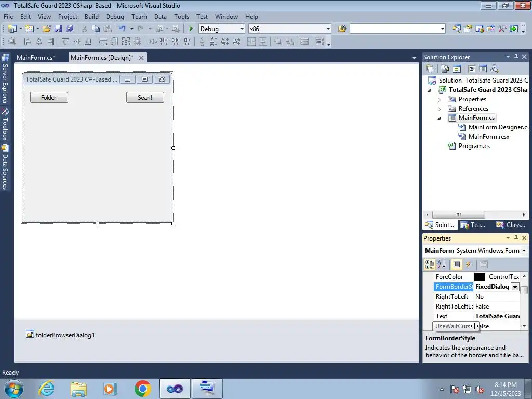Expand the References node in Solution Explorer
This screenshot has height=399, width=532.
pos(439,109)
